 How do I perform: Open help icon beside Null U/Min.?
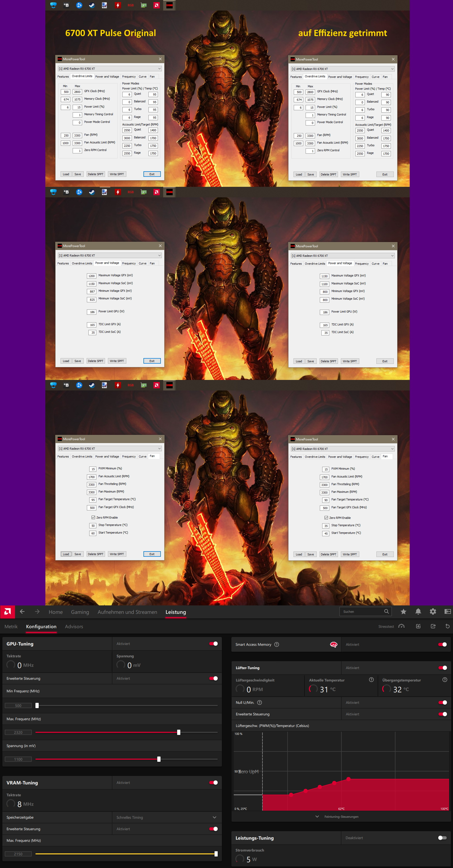pos(260,703)
